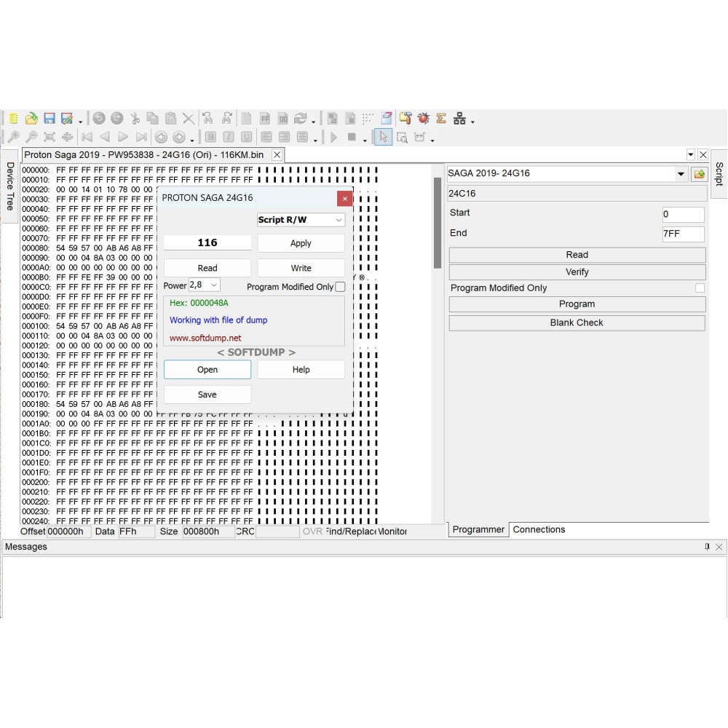Viewport: 728px width, 728px height.
Task: Click the sigma checksum icon
Action: click(441, 119)
